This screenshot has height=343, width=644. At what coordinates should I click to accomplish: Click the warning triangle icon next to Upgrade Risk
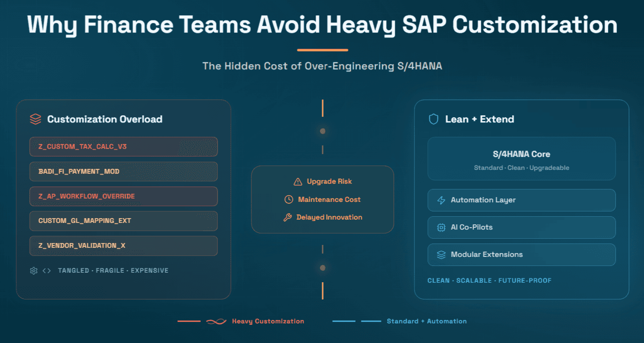pos(298,182)
